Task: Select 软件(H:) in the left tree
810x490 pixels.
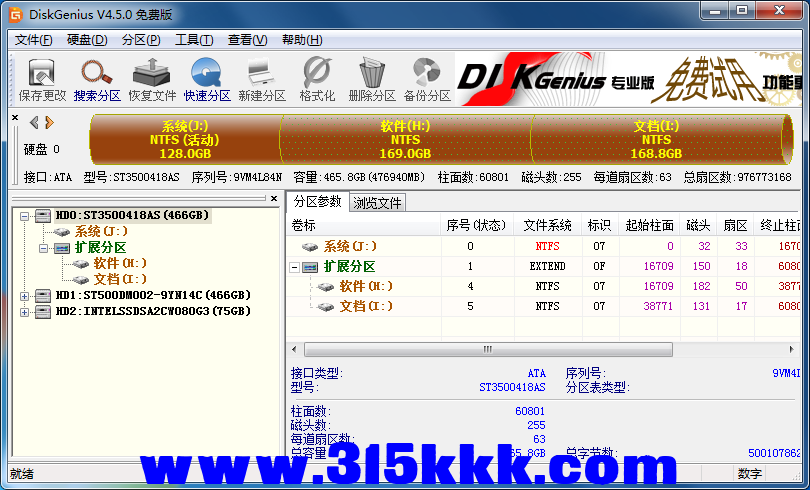Action: (120, 263)
